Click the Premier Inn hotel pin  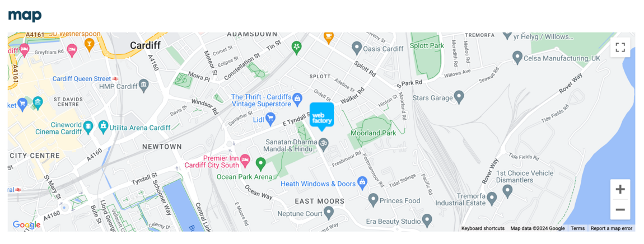[x=245, y=160]
